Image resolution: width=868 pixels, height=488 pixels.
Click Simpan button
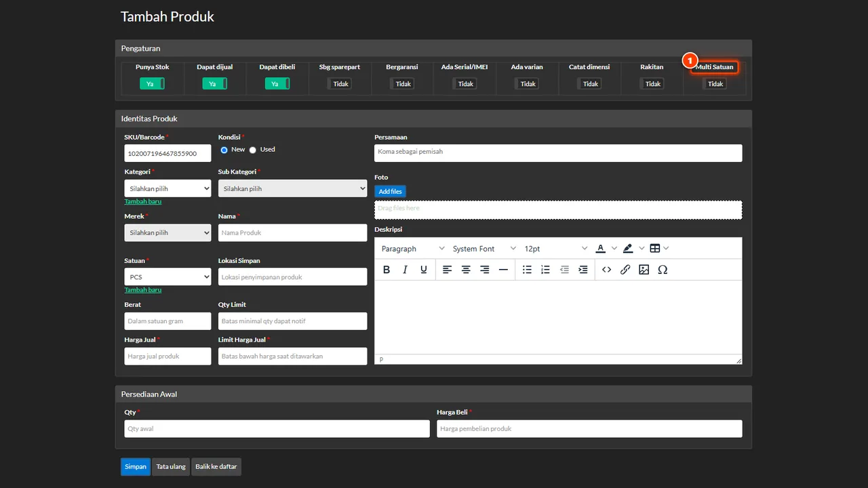coord(136,466)
